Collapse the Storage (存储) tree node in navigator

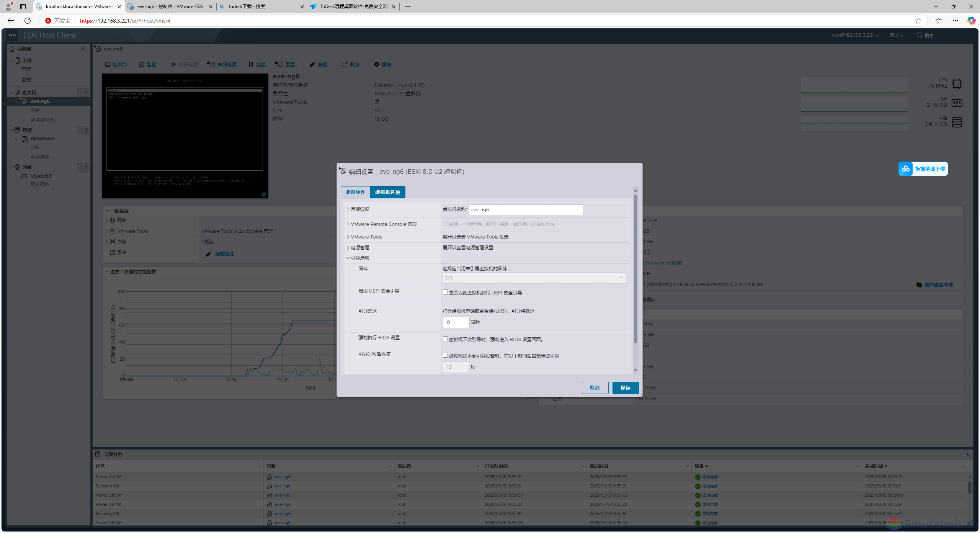12,130
